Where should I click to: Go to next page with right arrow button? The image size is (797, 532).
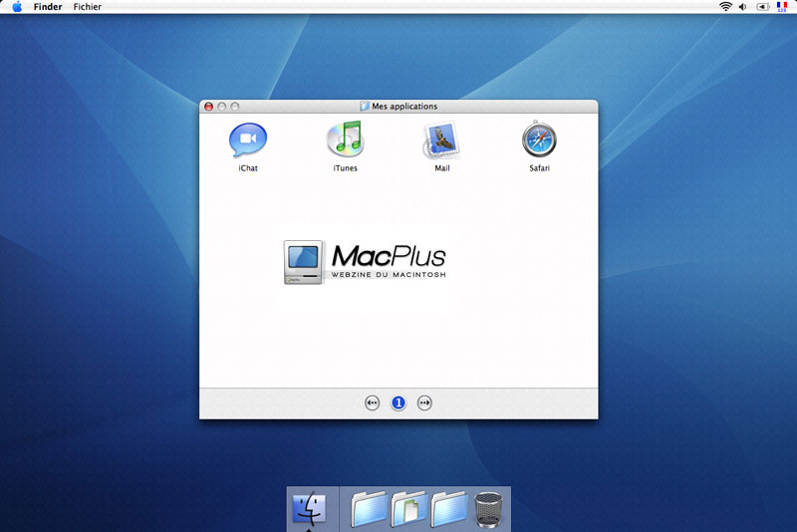point(424,402)
